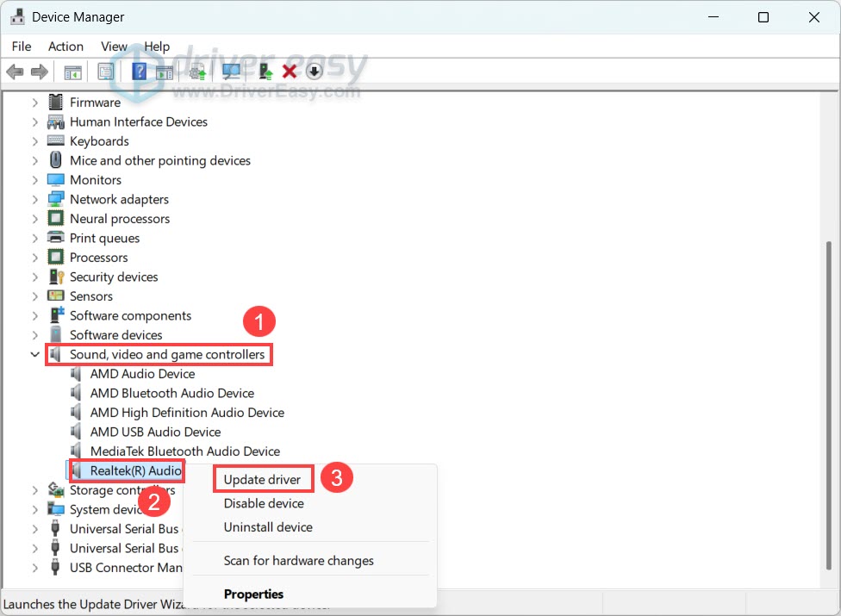This screenshot has height=616, width=841.
Task: Select the Human Interface Devices label
Action: [x=139, y=121]
